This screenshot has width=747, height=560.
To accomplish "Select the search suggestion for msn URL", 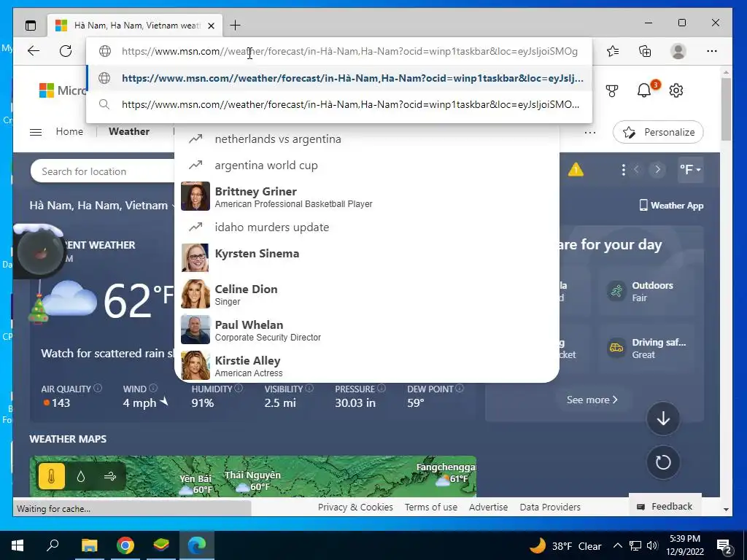I will tap(339, 104).
